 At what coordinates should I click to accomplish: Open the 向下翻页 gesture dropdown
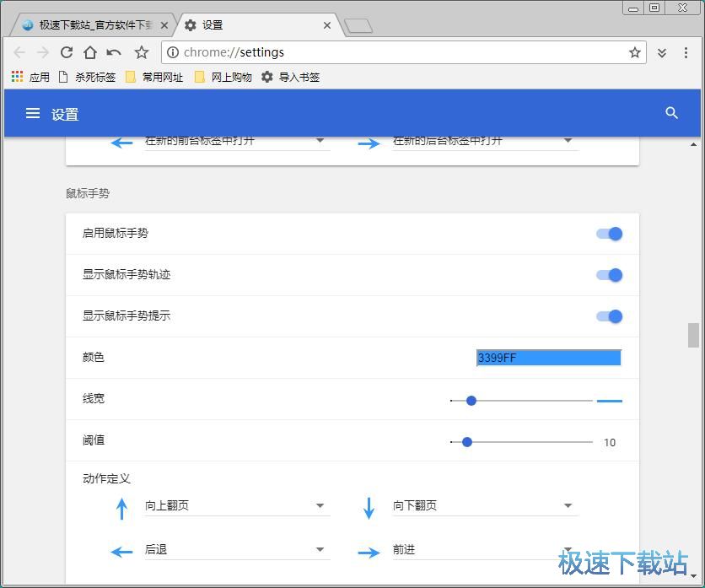[485, 505]
